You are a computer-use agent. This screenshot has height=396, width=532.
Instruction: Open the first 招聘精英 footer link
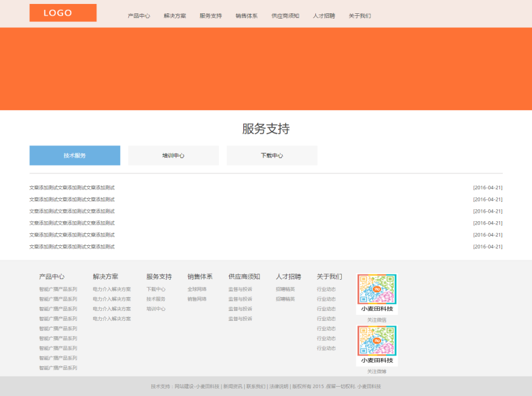pyautogui.click(x=285, y=289)
